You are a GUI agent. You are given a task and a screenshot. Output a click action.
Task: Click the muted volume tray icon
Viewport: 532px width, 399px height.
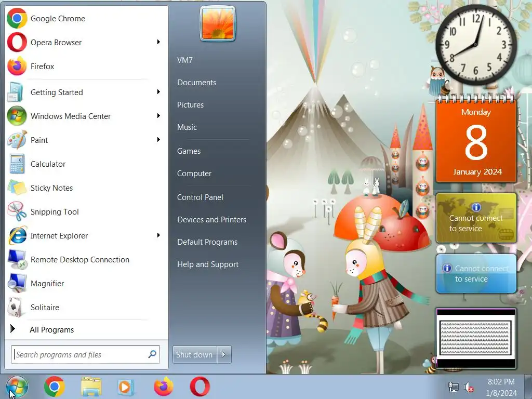tap(469, 387)
